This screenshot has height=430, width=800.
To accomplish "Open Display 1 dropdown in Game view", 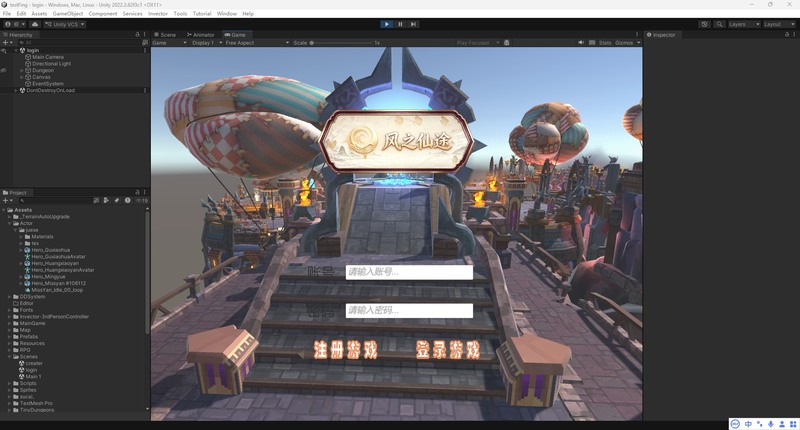I will pos(207,43).
